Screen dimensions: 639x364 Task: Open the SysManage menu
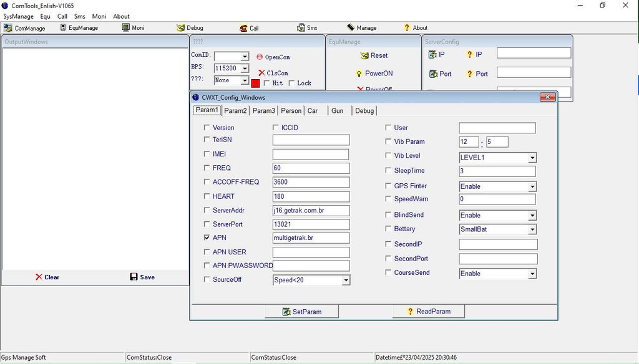tap(18, 16)
